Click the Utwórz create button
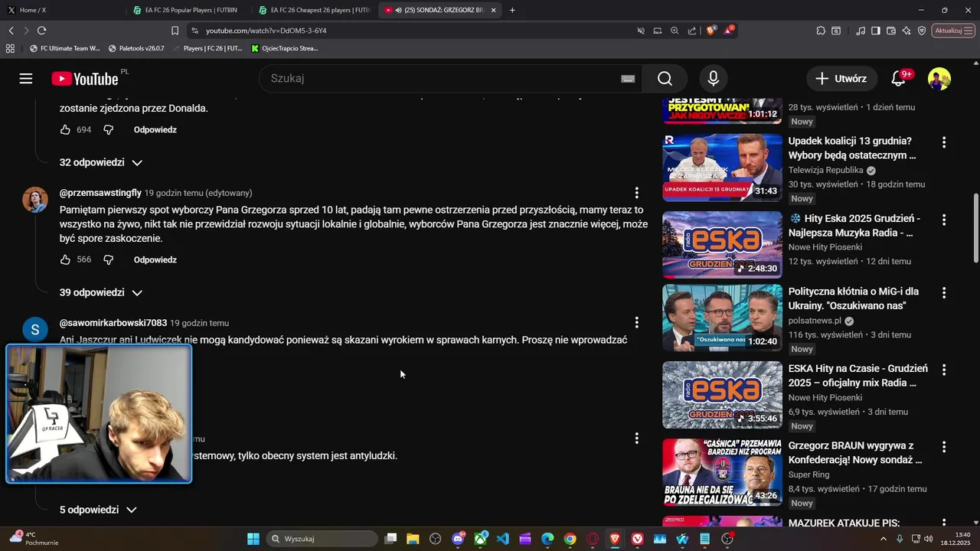Screen dimensions: 980x551 pyautogui.click(x=841, y=79)
